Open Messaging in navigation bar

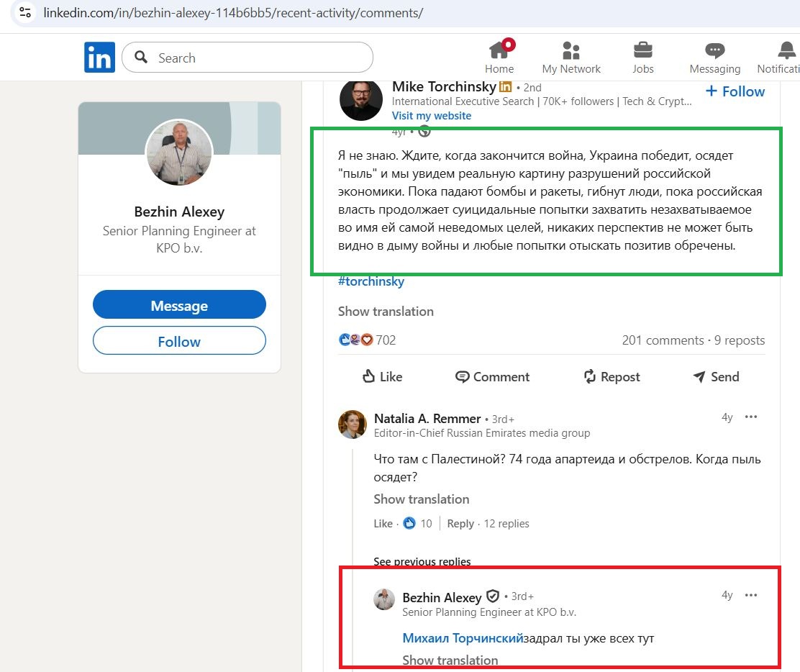[x=715, y=57]
